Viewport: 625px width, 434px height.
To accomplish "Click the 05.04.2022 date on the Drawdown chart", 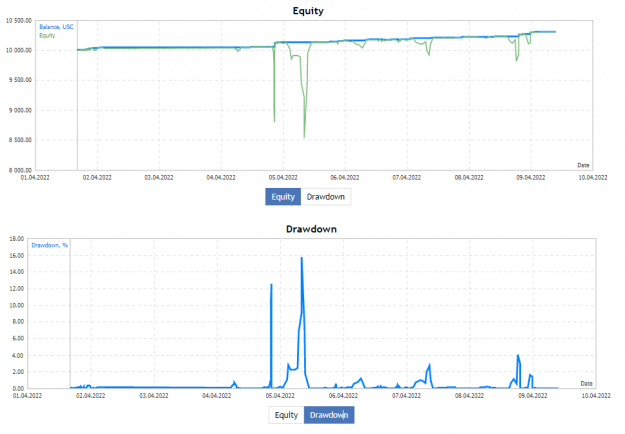I will (x=280, y=396).
